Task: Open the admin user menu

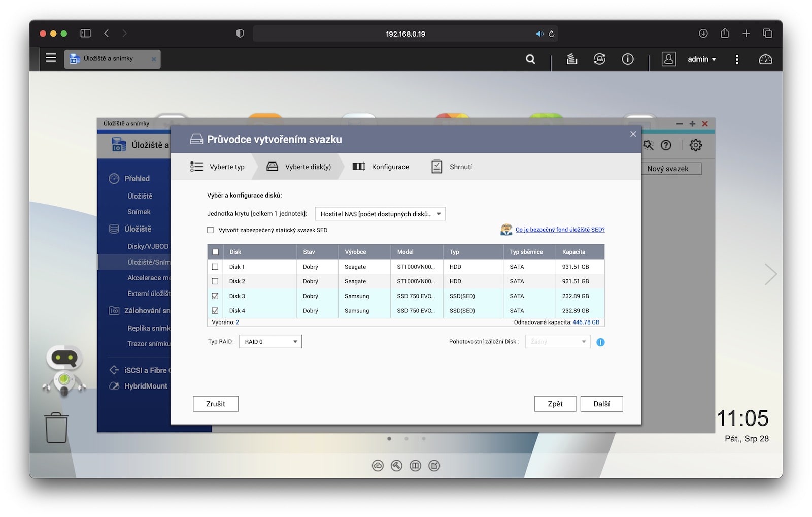Action: [x=701, y=59]
